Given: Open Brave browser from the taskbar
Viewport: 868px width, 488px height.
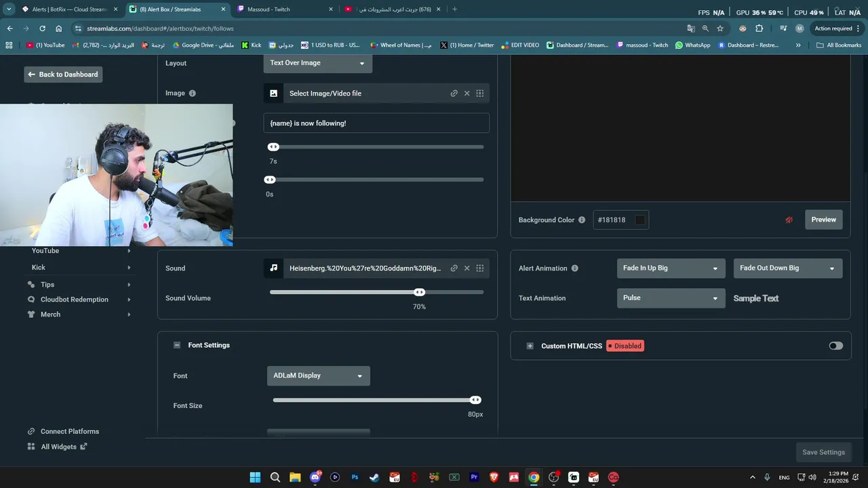Looking at the screenshot, I should click(x=494, y=477).
